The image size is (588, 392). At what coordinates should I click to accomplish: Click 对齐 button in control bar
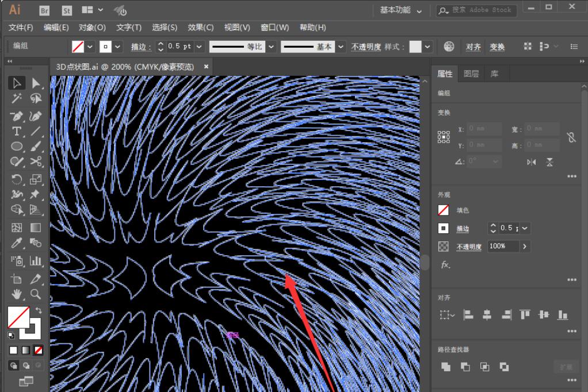(x=474, y=47)
